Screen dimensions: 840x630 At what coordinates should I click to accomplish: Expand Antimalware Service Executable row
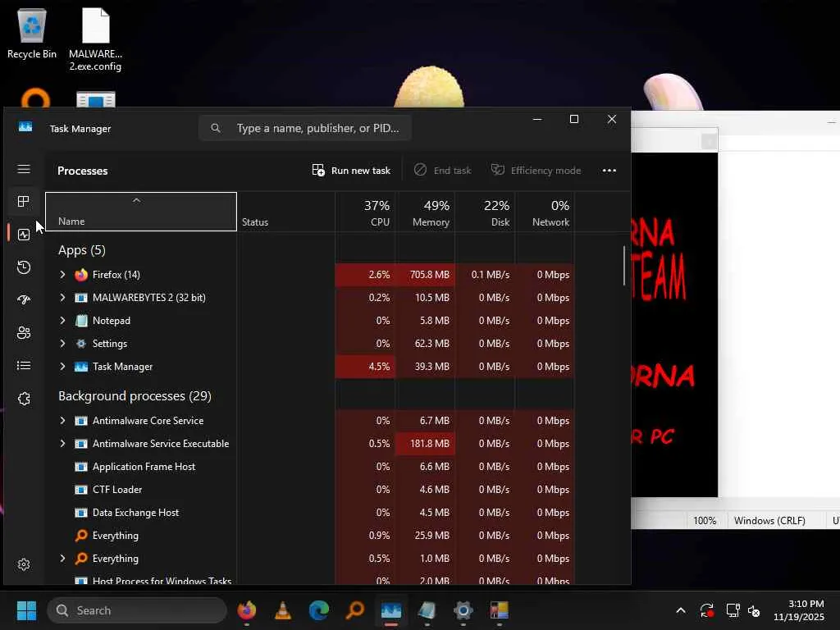click(62, 444)
